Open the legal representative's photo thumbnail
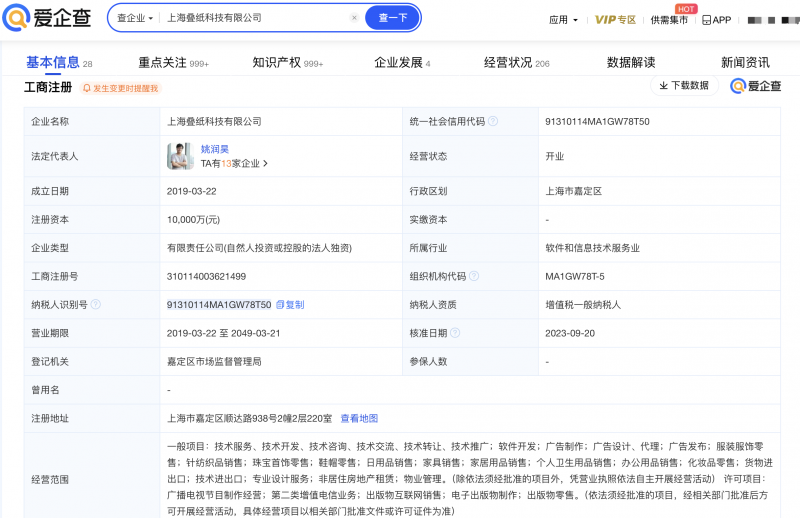Image resolution: width=800 pixels, height=518 pixels. pyautogui.click(x=180, y=156)
